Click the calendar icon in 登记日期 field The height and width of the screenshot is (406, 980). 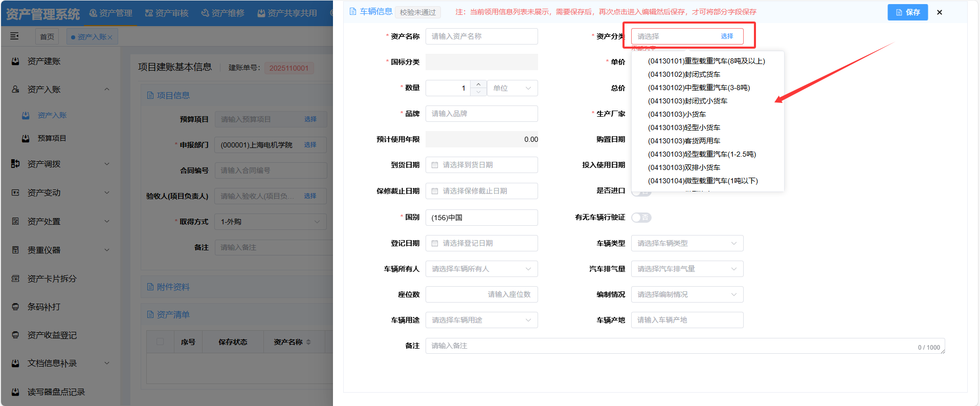(x=435, y=243)
